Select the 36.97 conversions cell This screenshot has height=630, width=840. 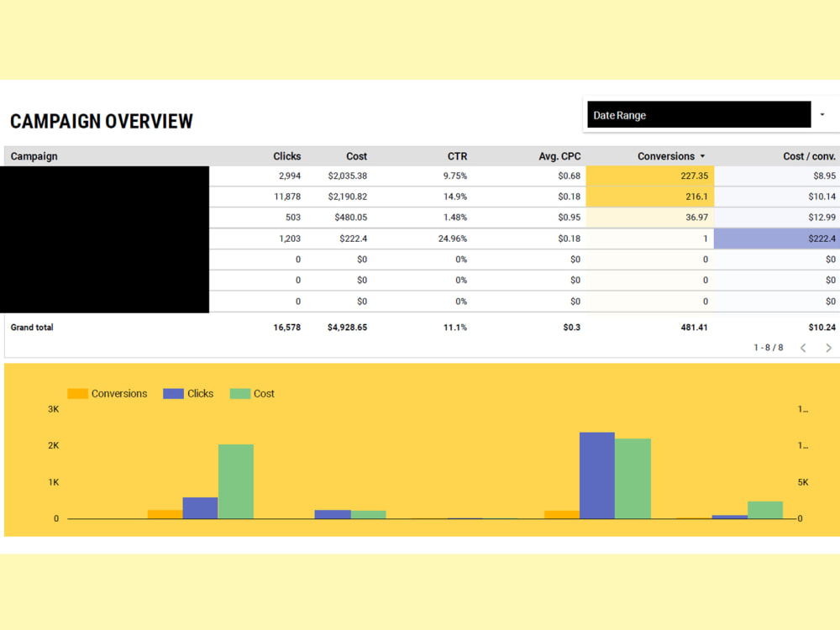pyautogui.click(x=650, y=218)
